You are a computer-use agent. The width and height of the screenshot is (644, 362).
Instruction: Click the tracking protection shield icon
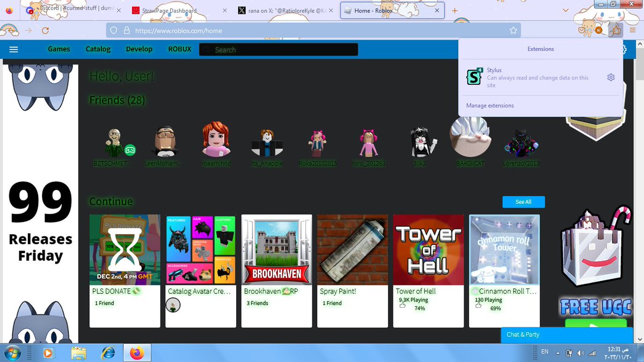pyautogui.click(x=114, y=31)
